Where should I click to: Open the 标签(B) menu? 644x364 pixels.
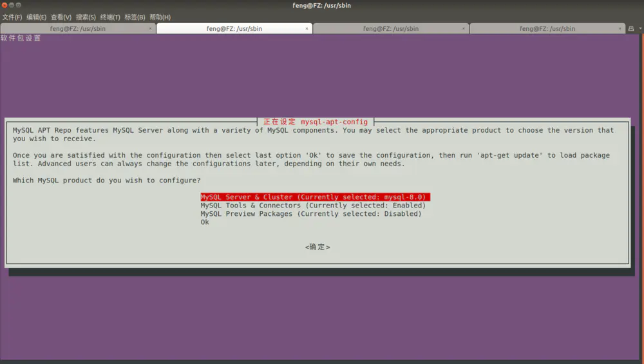pos(135,17)
